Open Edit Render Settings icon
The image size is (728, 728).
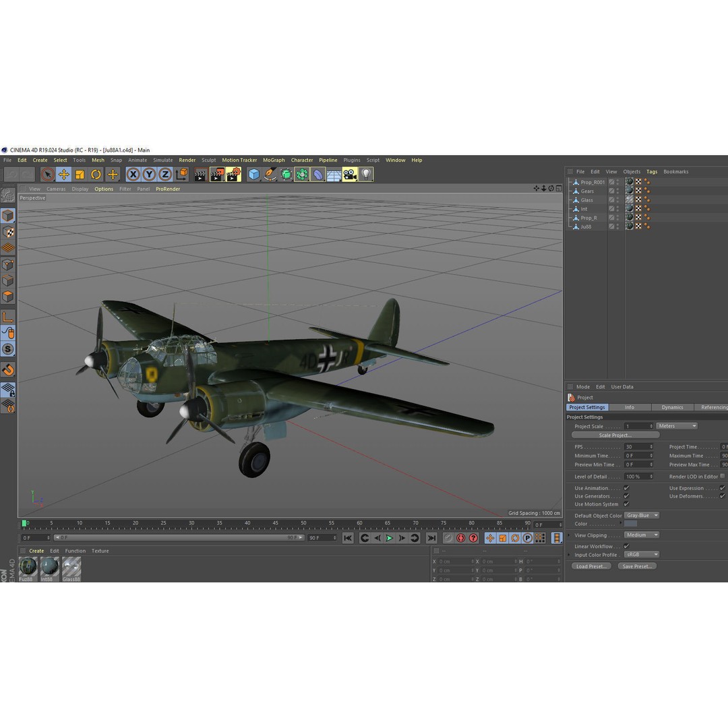[233, 175]
